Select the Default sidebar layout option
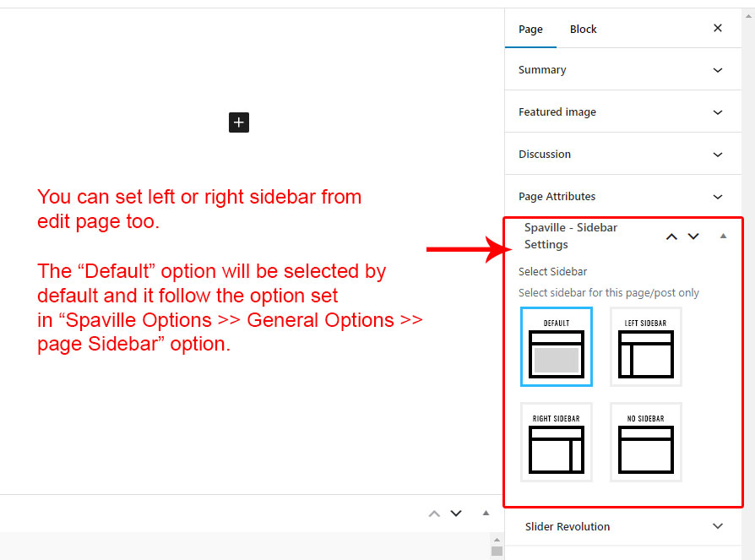Viewport: 755px width, 560px height. (x=556, y=346)
